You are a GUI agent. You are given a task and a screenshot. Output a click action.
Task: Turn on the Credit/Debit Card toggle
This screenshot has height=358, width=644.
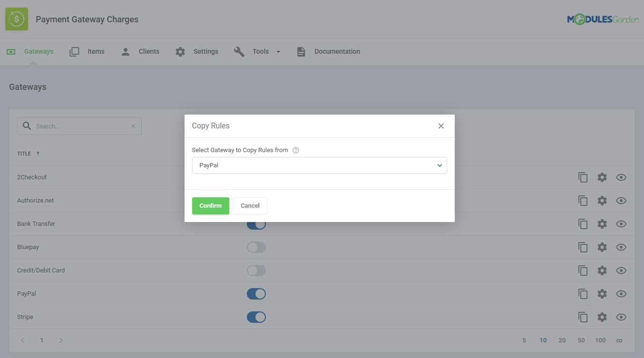tap(256, 271)
